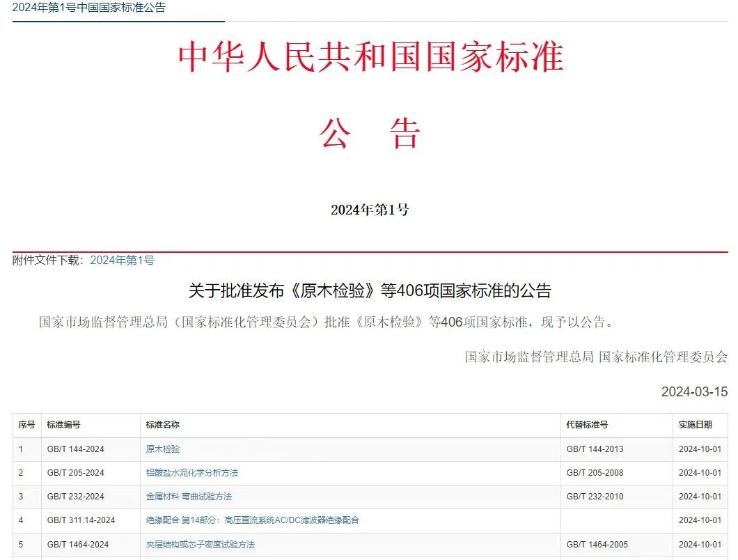Click implementation date in row GB/T 144-2024
Screen dimensions: 738x560
tap(700, 449)
